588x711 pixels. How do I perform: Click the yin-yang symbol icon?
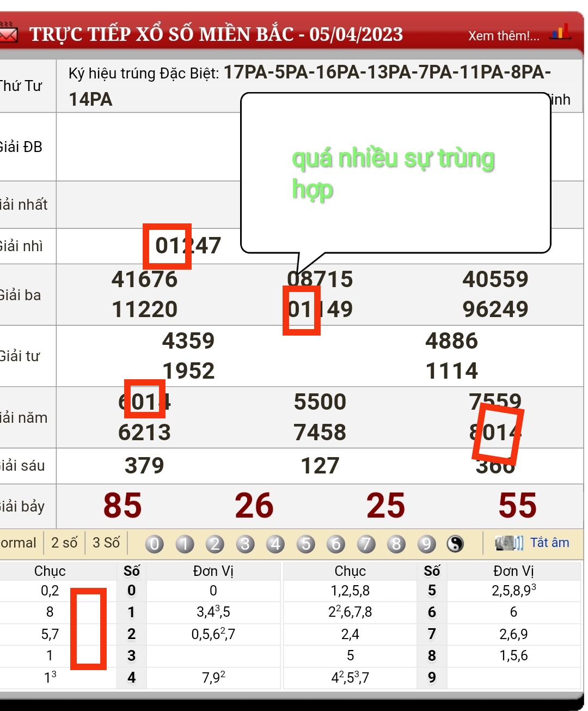coord(455,544)
